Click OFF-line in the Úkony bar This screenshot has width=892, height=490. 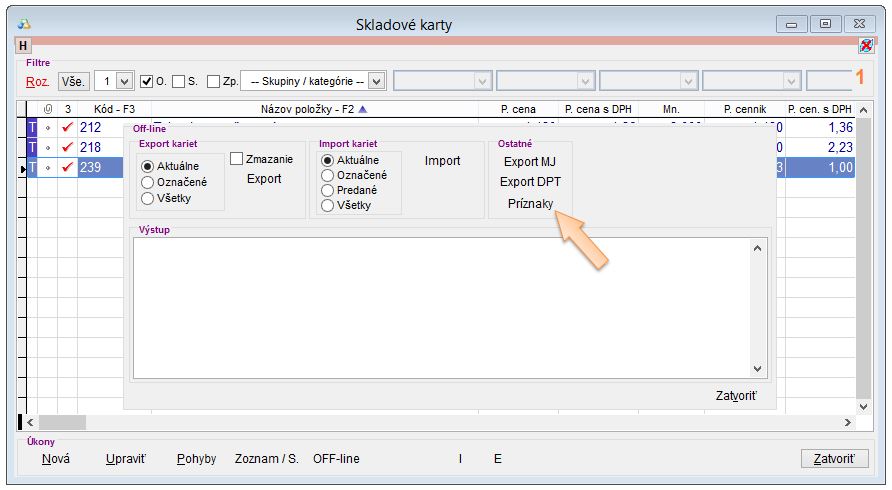pyautogui.click(x=336, y=459)
